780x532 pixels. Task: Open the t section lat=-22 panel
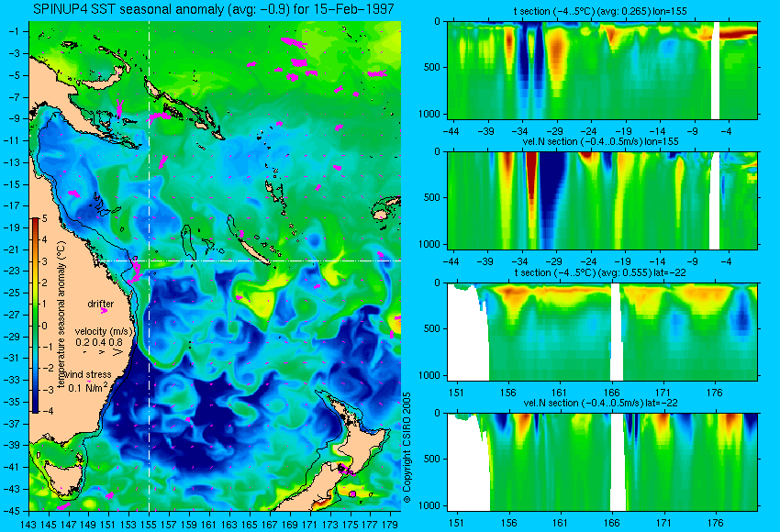point(602,332)
